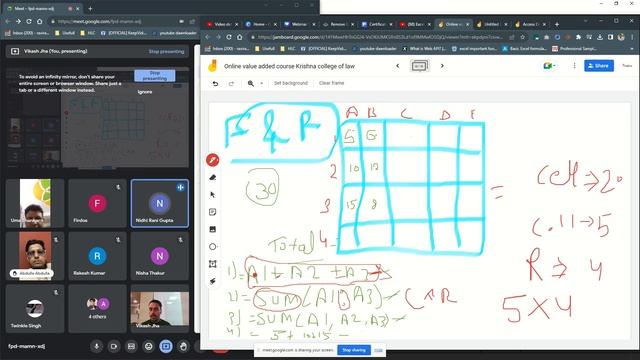Click the Present now button in Meet
The width and height of the screenshot is (640, 360).
(x=166, y=346)
